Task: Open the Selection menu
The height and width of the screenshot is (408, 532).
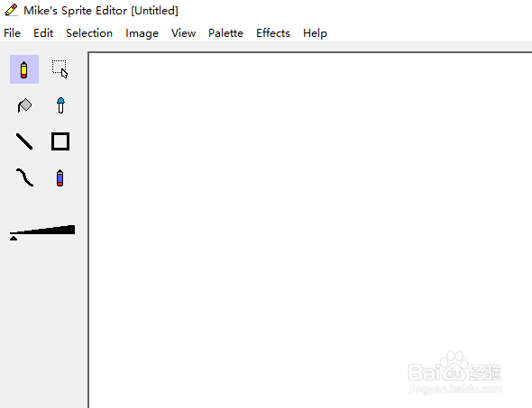Action: click(89, 33)
